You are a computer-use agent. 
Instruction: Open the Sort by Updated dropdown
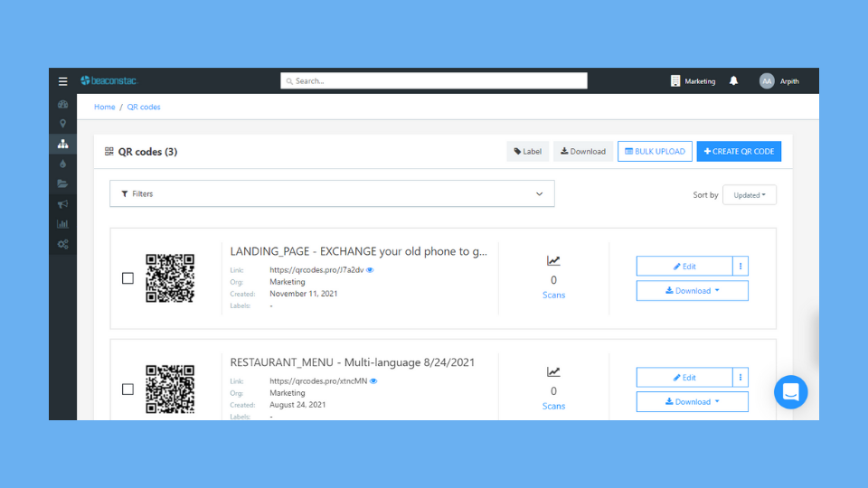click(x=749, y=195)
